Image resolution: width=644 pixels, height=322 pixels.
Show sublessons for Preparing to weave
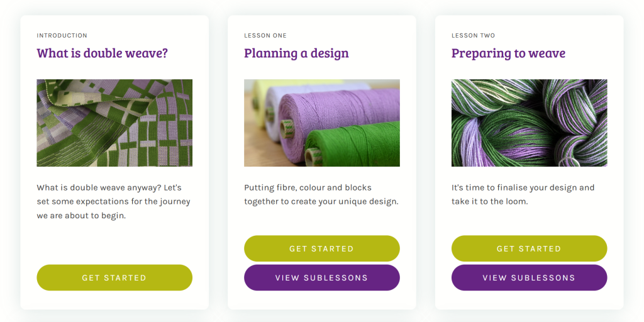tap(529, 277)
